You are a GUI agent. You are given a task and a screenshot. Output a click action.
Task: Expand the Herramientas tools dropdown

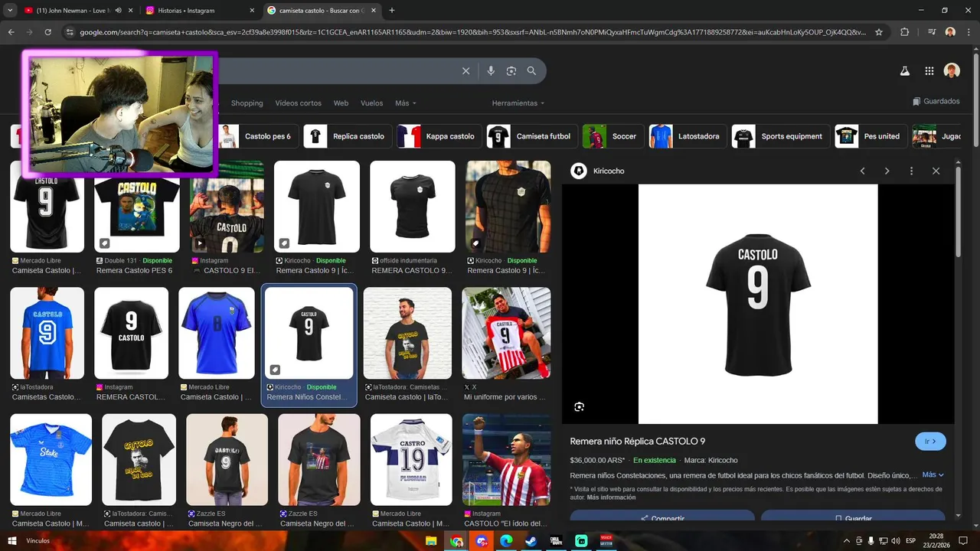518,103
